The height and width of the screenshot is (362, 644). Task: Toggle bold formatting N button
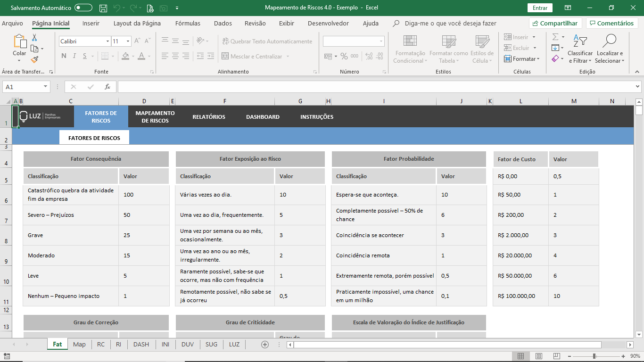click(64, 56)
